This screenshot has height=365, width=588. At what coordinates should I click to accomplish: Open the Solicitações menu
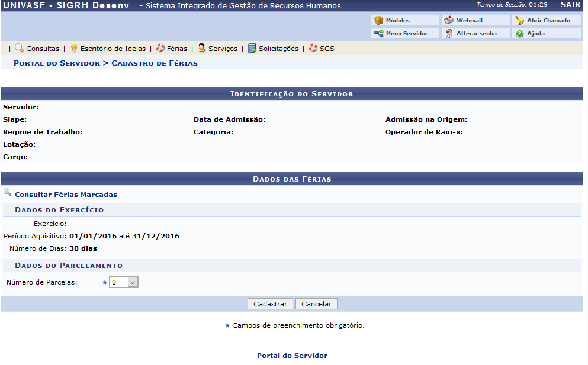pos(278,49)
